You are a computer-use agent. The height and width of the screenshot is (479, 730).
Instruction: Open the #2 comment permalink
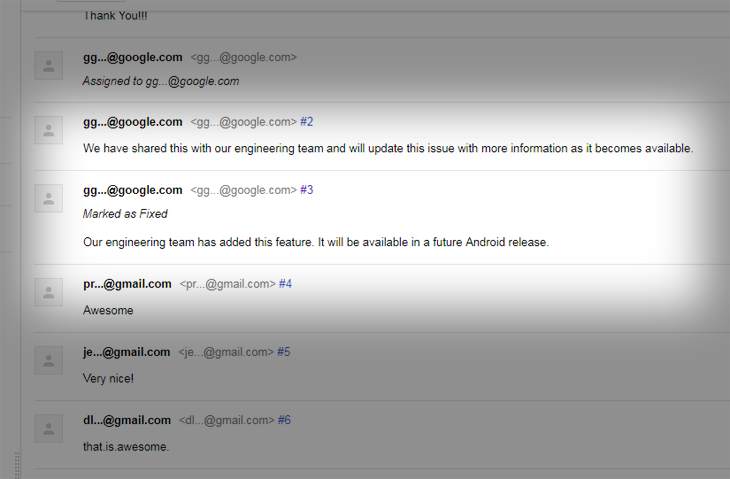click(x=307, y=122)
